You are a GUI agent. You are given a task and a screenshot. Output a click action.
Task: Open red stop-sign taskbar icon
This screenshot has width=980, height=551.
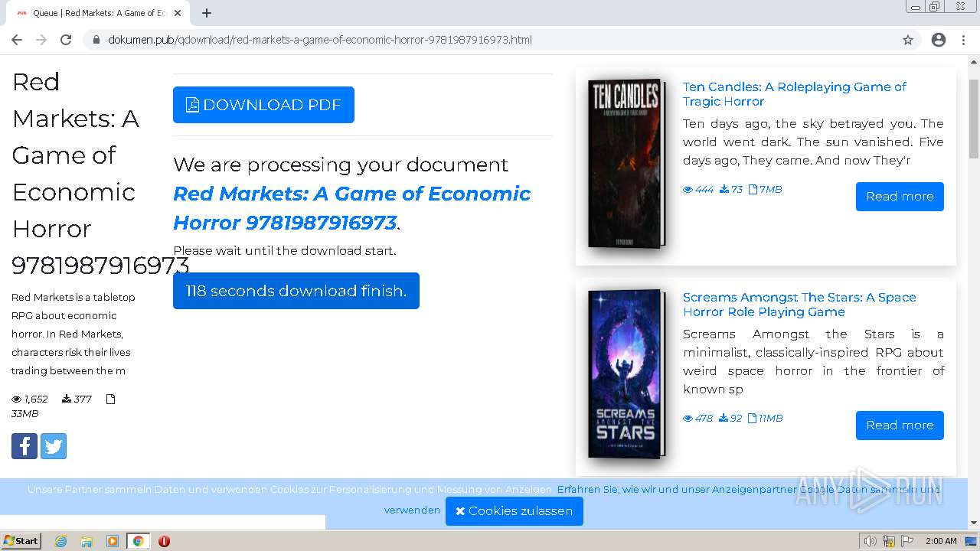click(x=164, y=541)
